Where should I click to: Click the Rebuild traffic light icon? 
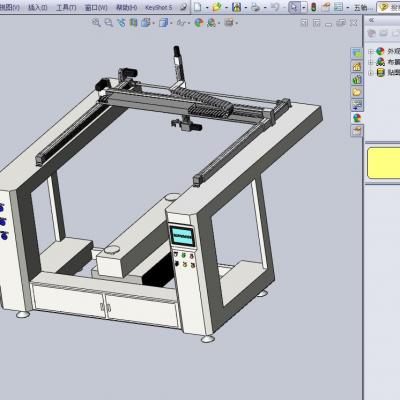(313, 7)
